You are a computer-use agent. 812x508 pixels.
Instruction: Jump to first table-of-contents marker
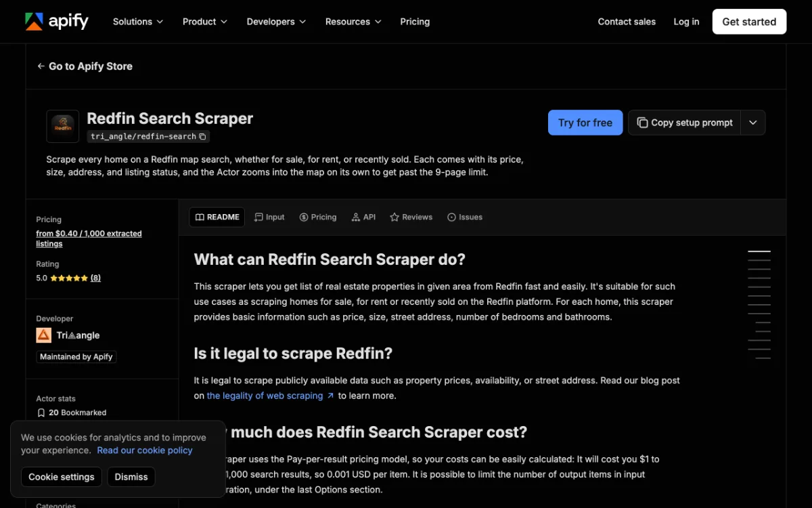click(x=759, y=251)
